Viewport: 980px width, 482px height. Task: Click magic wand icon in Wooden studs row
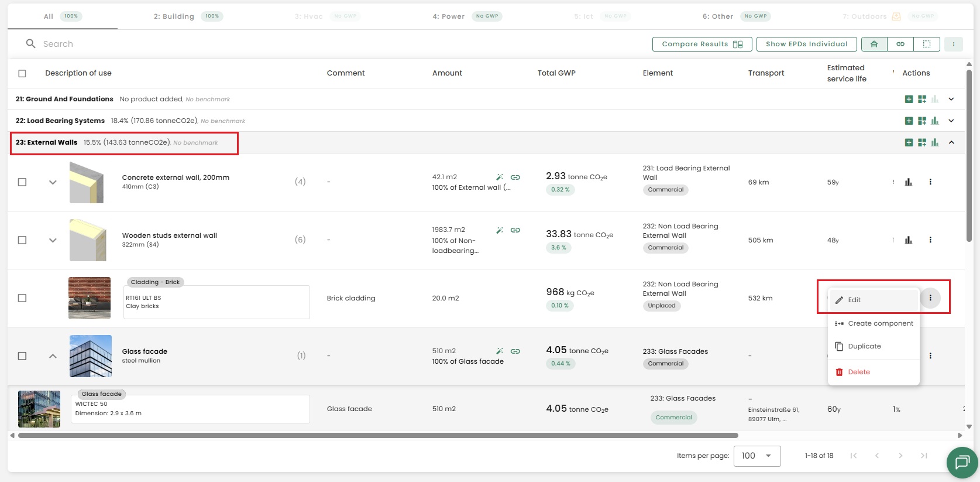[x=500, y=230]
